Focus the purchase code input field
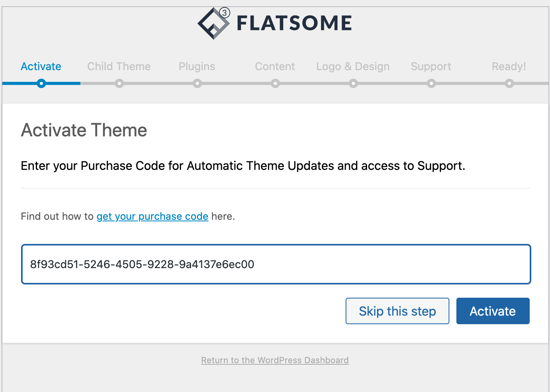The image size is (550, 392). tap(276, 264)
